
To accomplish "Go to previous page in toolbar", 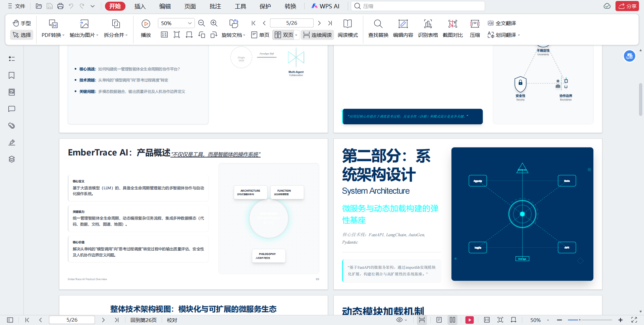I will pos(264,23).
